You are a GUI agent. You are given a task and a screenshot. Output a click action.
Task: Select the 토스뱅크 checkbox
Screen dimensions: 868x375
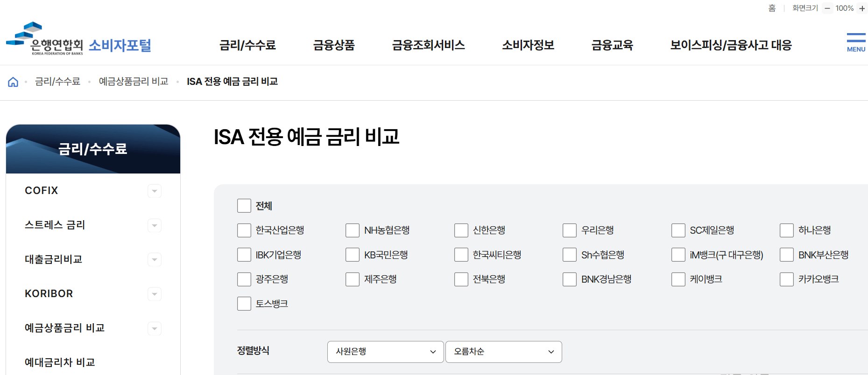tap(244, 303)
